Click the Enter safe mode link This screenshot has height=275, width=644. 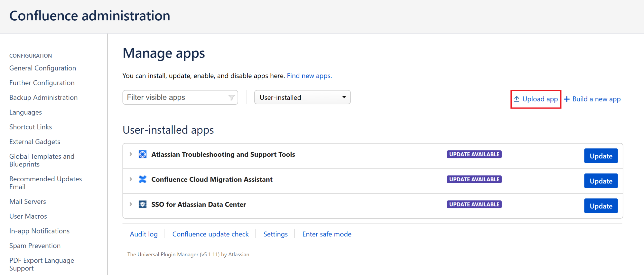(327, 234)
